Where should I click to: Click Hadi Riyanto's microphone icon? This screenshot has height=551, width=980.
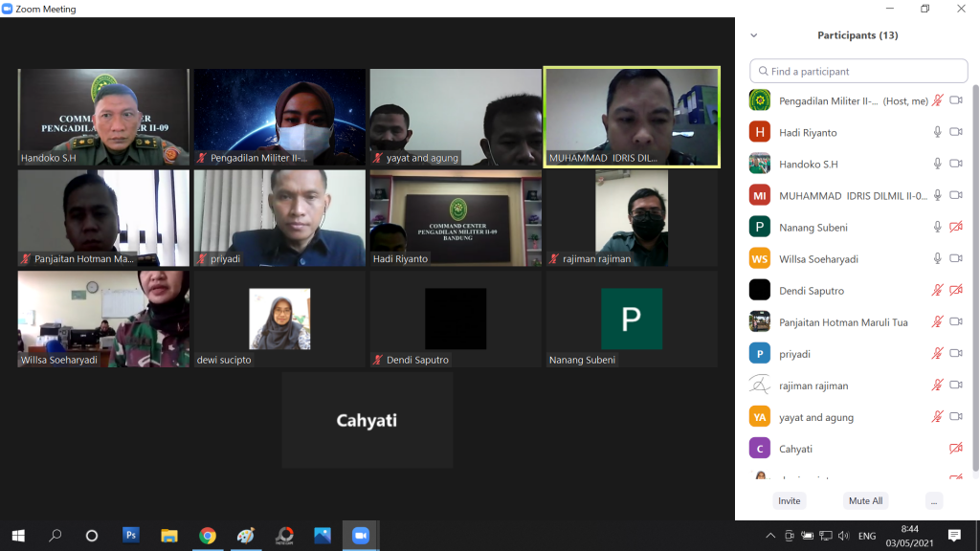938,132
